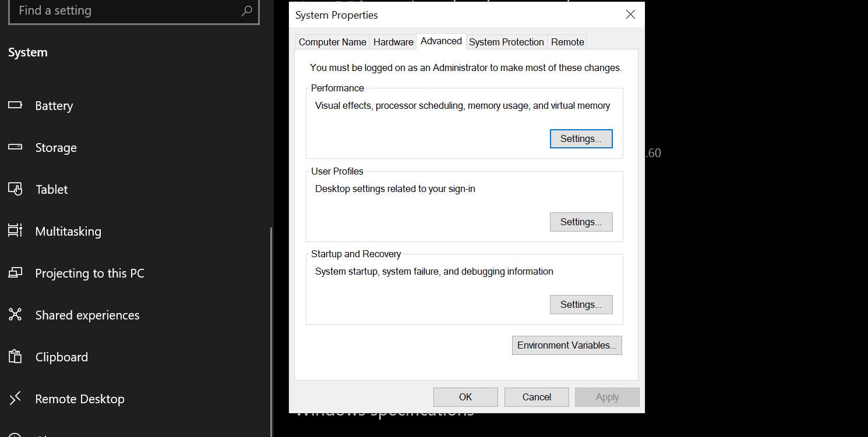Switch to the Computer Name tab
Image resolution: width=868 pixels, height=437 pixels.
[332, 42]
